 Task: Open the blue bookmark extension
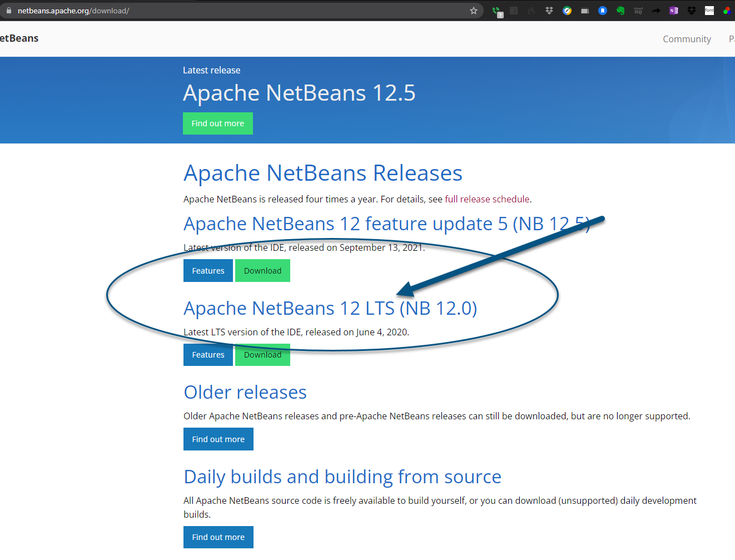click(x=603, y=11)
